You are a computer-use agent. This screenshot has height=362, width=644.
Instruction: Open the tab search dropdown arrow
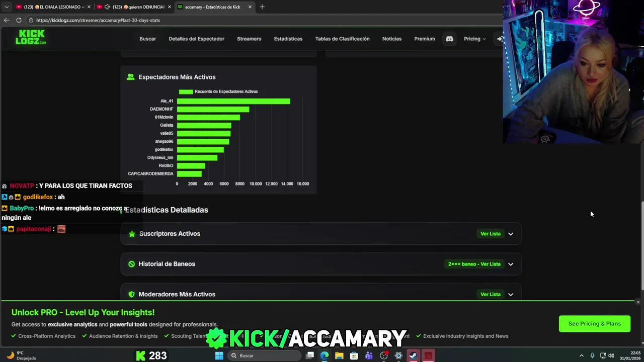tap(6, 7)
